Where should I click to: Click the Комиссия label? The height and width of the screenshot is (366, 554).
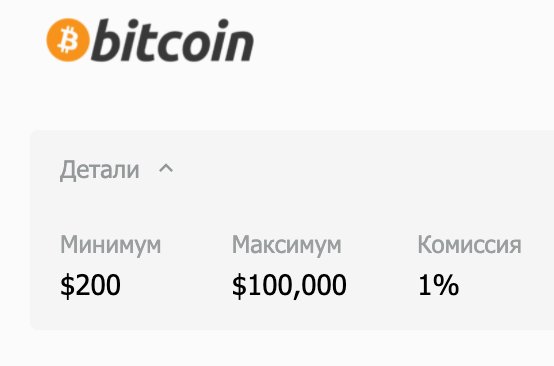point(469,244)
